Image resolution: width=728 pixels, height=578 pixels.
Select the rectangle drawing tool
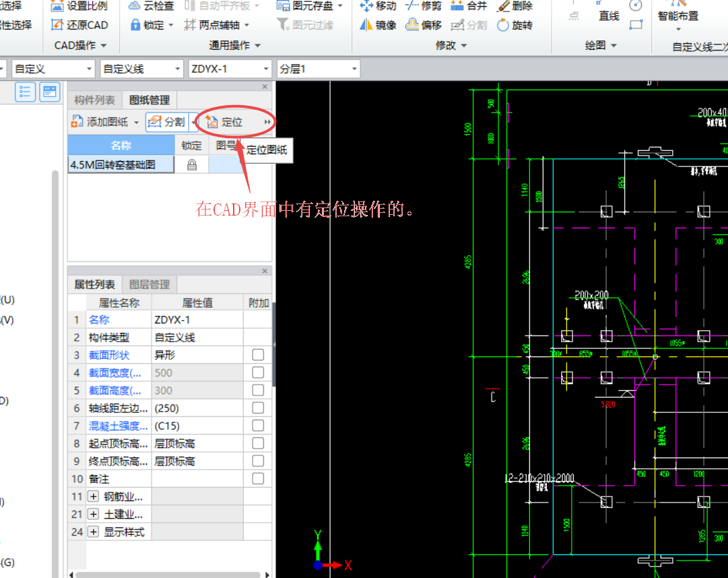click(636, 25)
